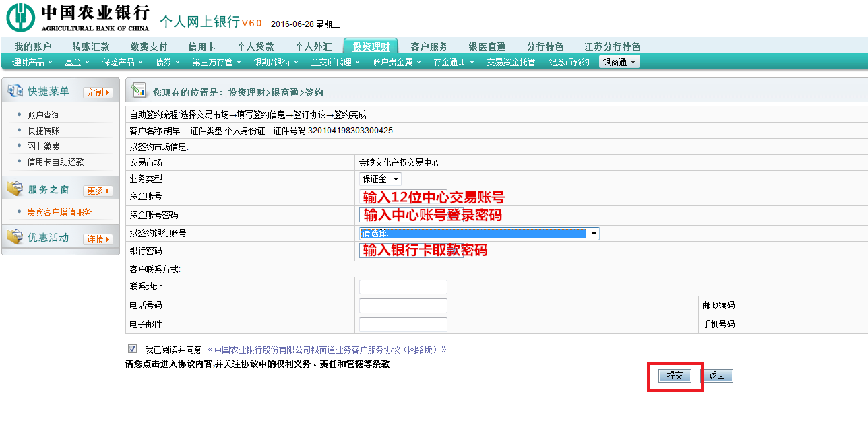Image resolution: width=868 pixels, height=425 pixels.
Task: Open the 账户查询 quick link
Action: [43, 115]
